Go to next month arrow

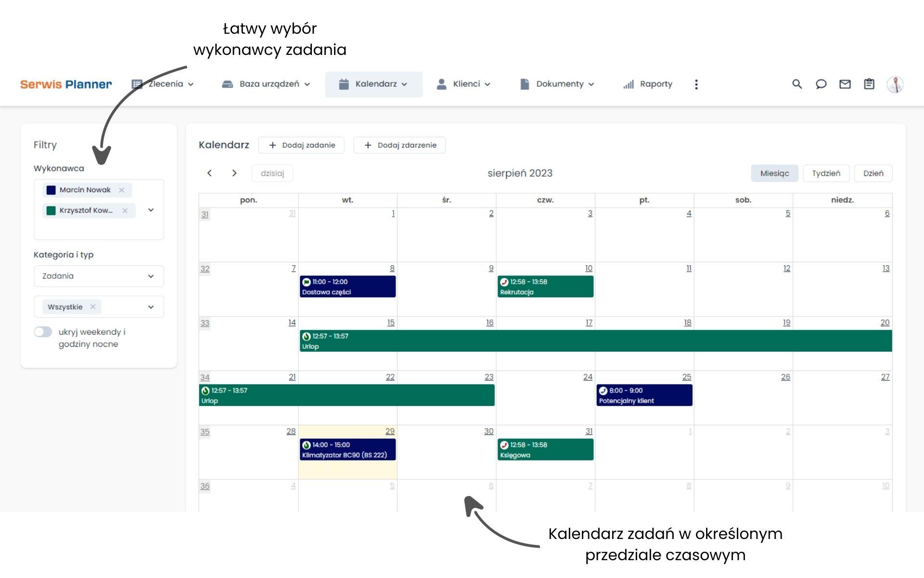pyautogui.click(x=234, y=173)
